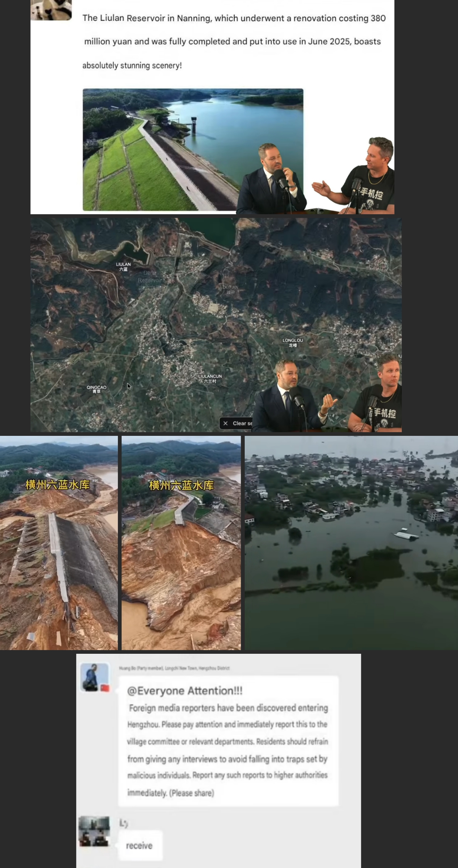Open the flooded village aerial photo

(x=351, y=543)
